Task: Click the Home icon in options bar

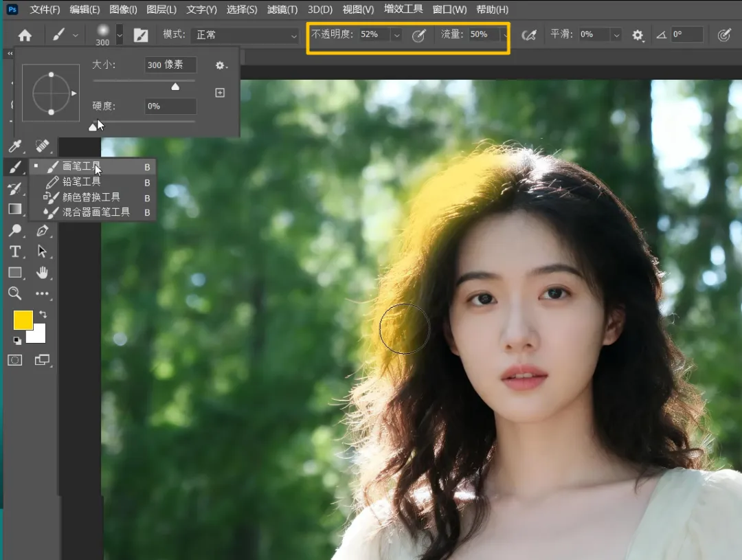Action: click(25, 35)
